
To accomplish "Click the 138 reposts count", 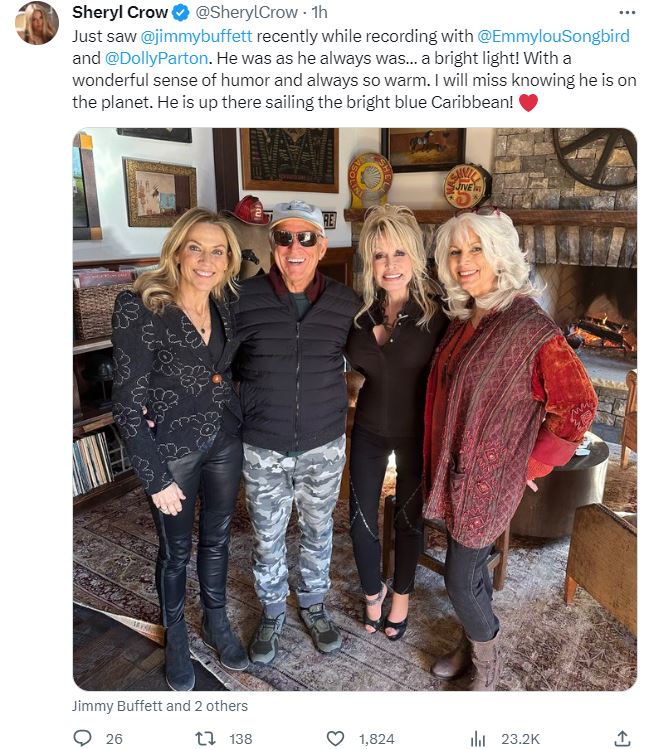I will tap(241, 739).
